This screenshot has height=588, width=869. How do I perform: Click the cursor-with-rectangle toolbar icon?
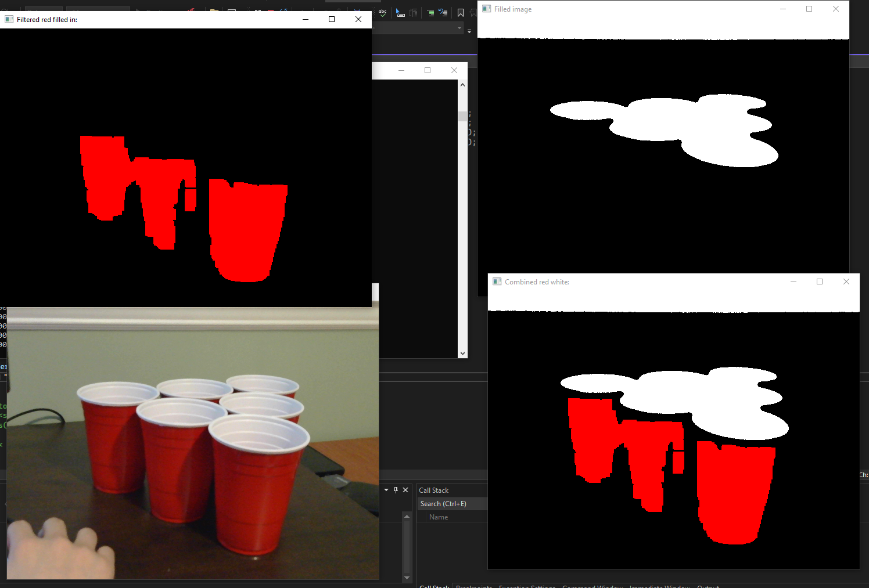coord(400,12)
